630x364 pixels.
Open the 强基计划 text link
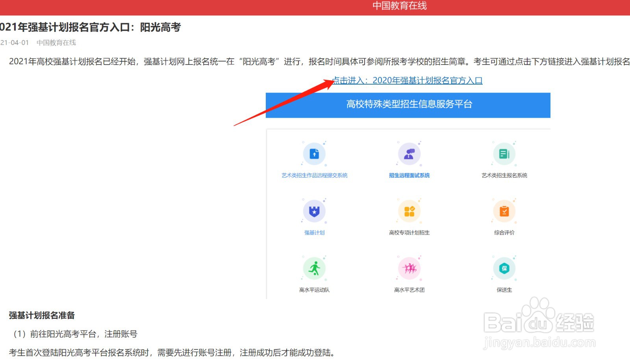tap(314, 233)
